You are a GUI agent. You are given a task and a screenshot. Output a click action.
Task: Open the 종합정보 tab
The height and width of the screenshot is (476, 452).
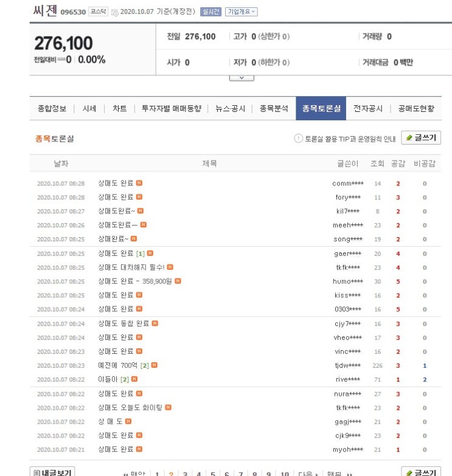[52, 108]
